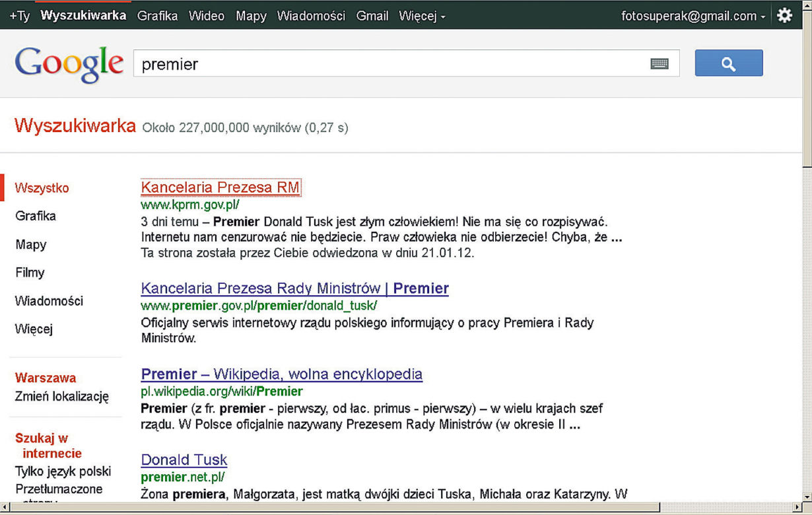Expand the Więcej dropdown in top bar
This screenshot has width=812, height=515.
point(422,16)
